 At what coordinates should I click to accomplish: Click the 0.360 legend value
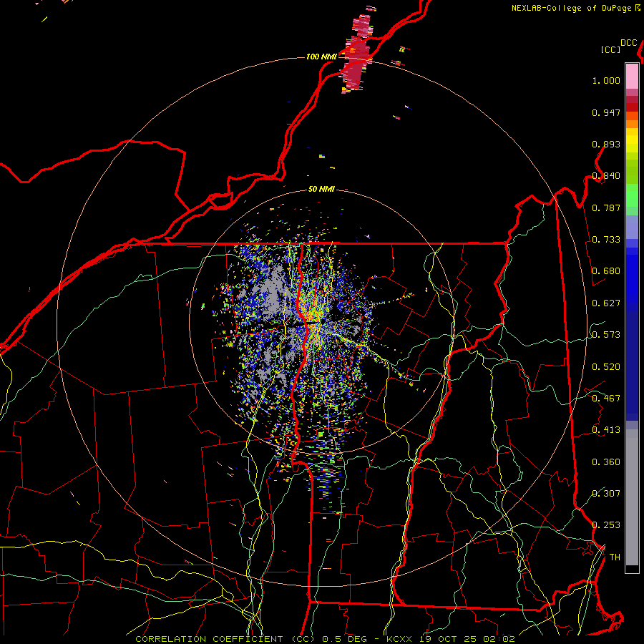coord(606,462)
